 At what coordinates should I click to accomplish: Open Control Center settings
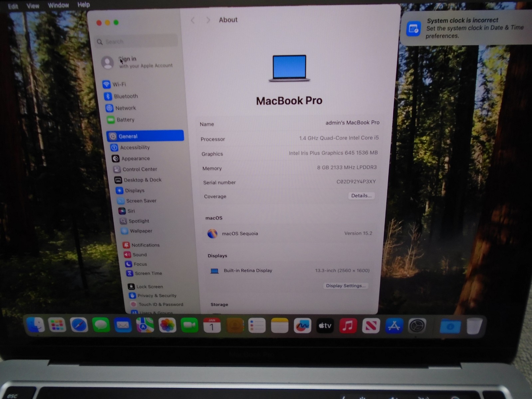point(135,169)
